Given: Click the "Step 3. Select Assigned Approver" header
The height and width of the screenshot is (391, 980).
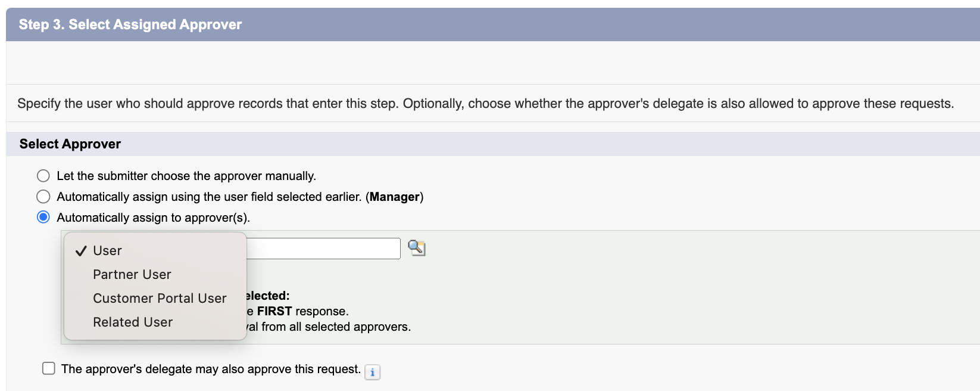Looking at the screenshot, I should (130, 24).
